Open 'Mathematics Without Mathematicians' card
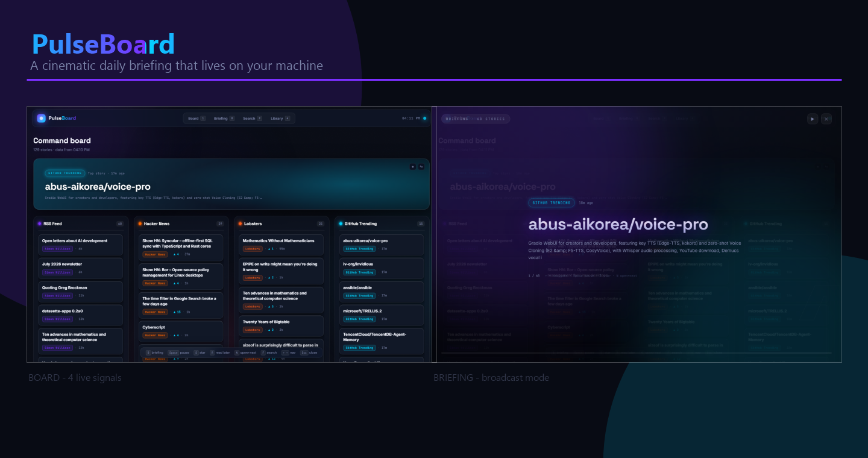 point(281,244)
